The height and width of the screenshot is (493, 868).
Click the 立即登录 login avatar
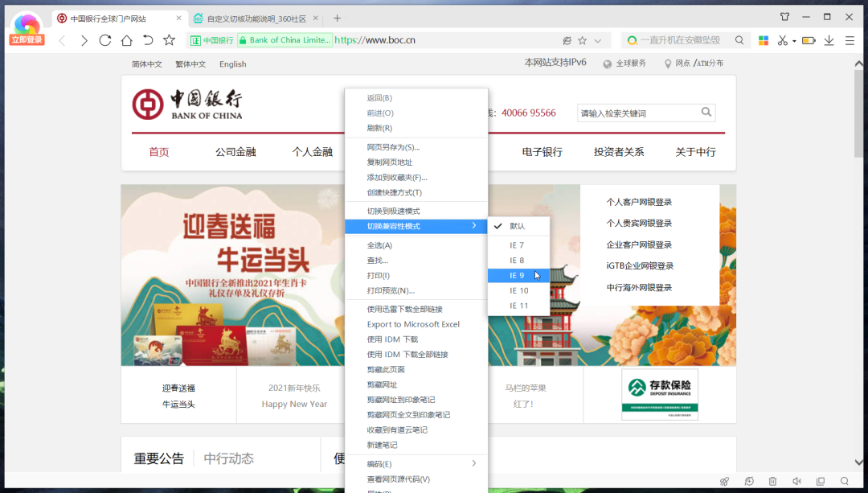27,29
